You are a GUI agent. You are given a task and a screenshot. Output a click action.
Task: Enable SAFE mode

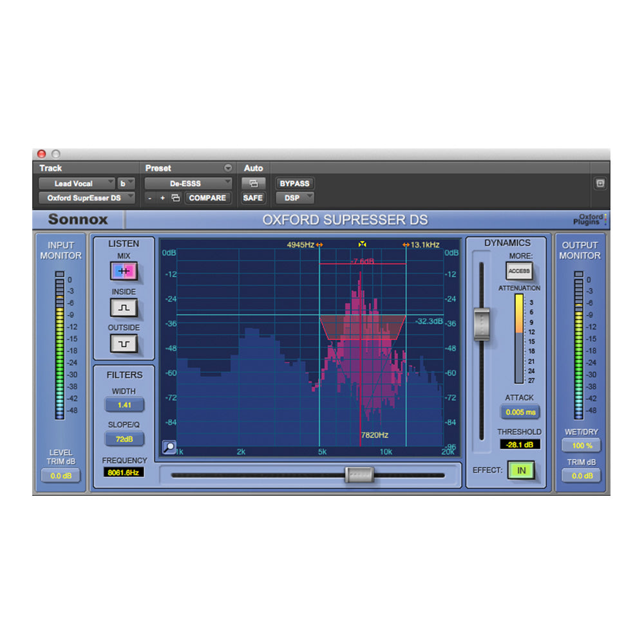[253, 198]
